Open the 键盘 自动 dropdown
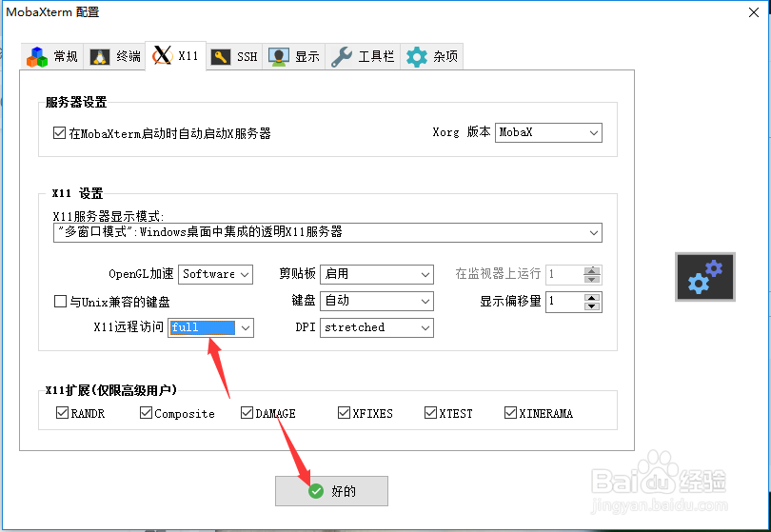 (x=377, y=301)
